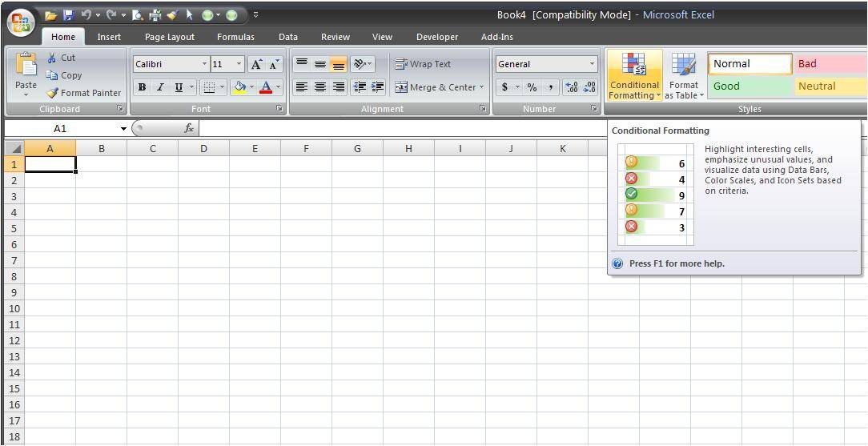Toggle Underline formatting
This screenshot has height=446, width=868.
point(179,86)
